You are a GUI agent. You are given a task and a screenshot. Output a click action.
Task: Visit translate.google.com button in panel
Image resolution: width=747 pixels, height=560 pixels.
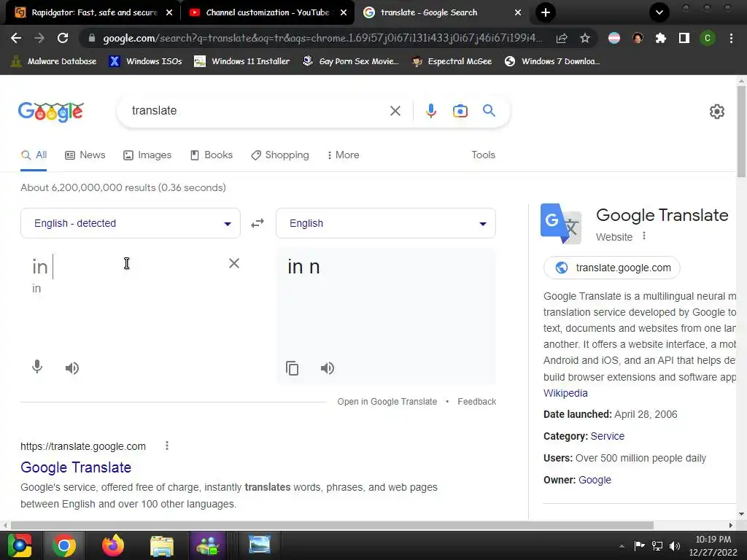[x=612, y=268]
